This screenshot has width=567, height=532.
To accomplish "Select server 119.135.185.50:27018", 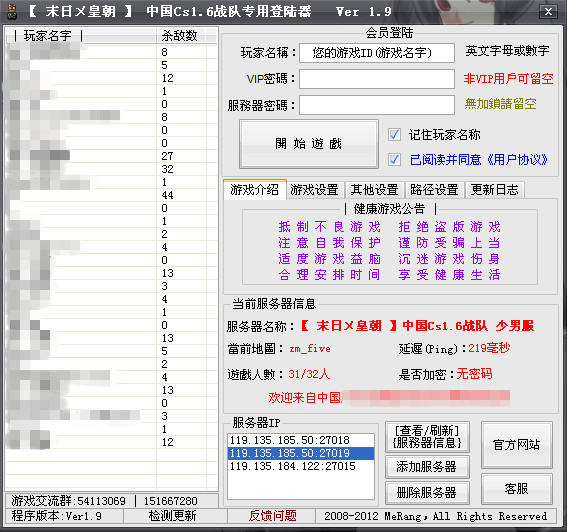I will [x=301, y=440].
